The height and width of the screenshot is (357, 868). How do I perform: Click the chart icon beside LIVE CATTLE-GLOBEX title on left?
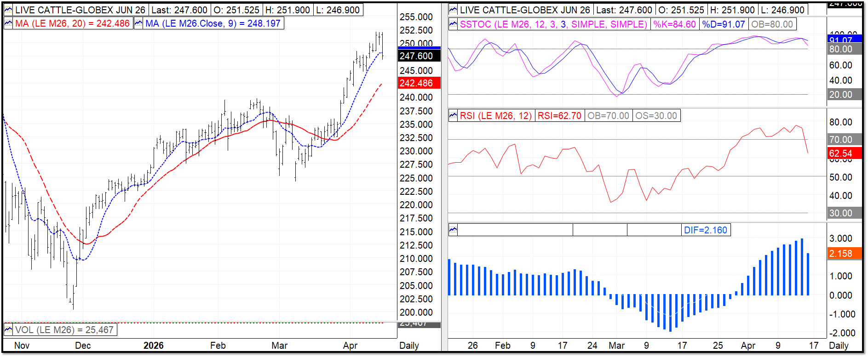(8, 10)
